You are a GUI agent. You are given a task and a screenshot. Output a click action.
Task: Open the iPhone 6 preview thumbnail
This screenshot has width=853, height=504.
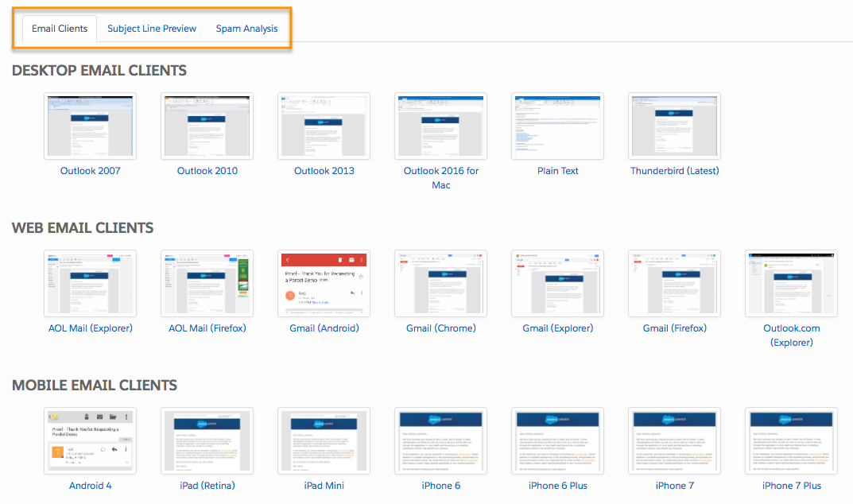[x=440, y=441]
